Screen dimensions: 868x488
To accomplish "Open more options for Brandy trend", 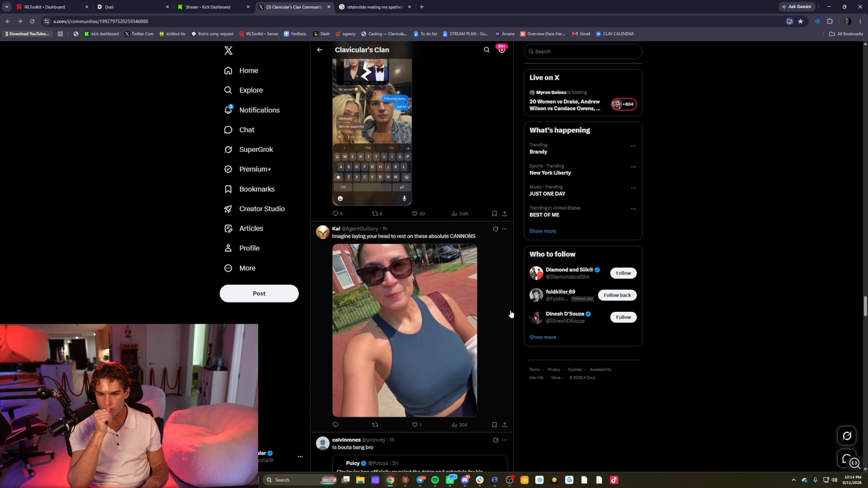I will click(633, 146).
